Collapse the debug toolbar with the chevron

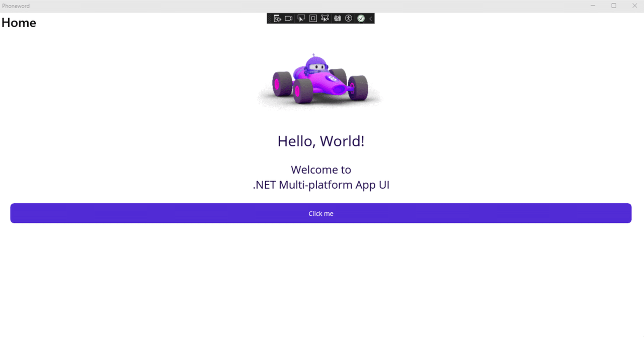click(x=371, y=18)
